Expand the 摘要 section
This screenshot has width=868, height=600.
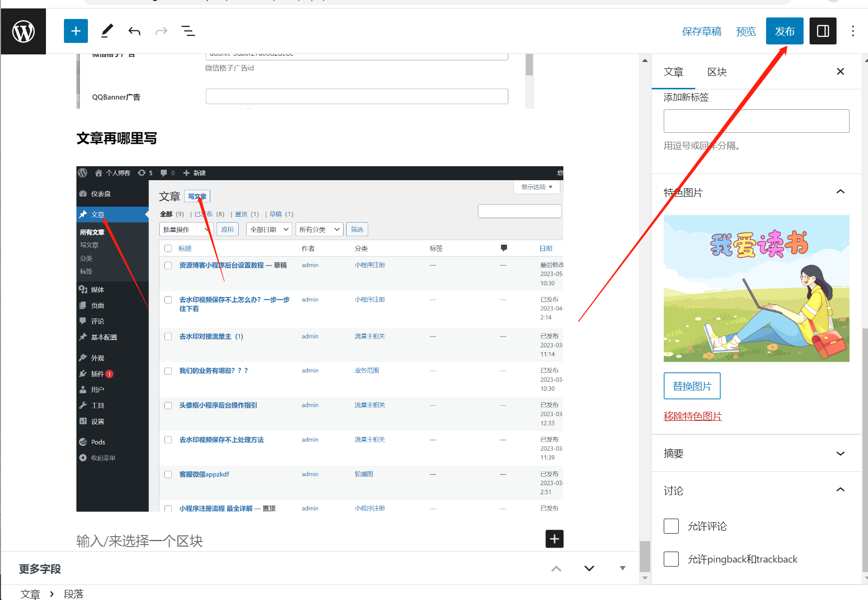pos(840,453)
